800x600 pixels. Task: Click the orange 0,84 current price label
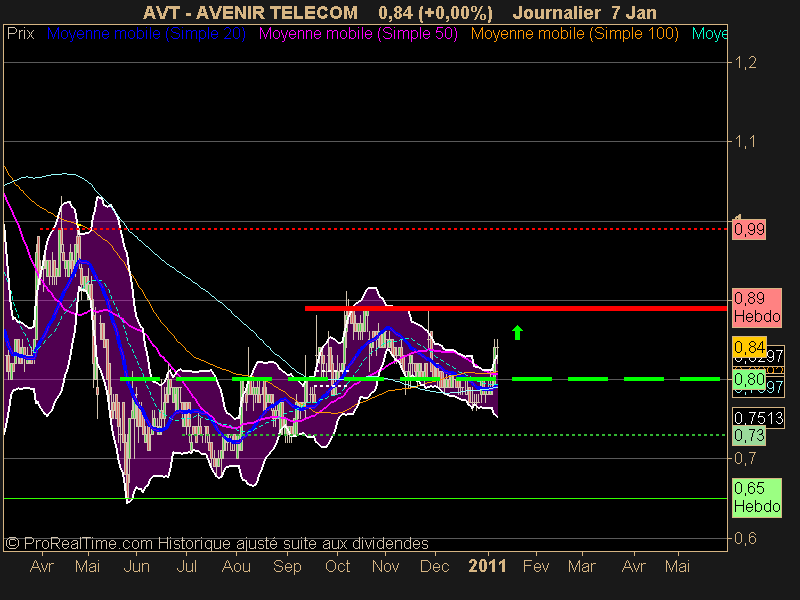coord(749,347)
